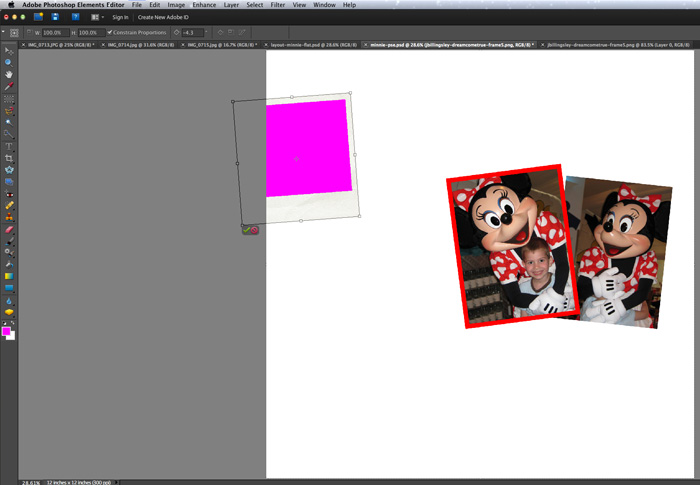Click the white background color swatch
Viewport: 700px width, 485px height.
(12, 337)
